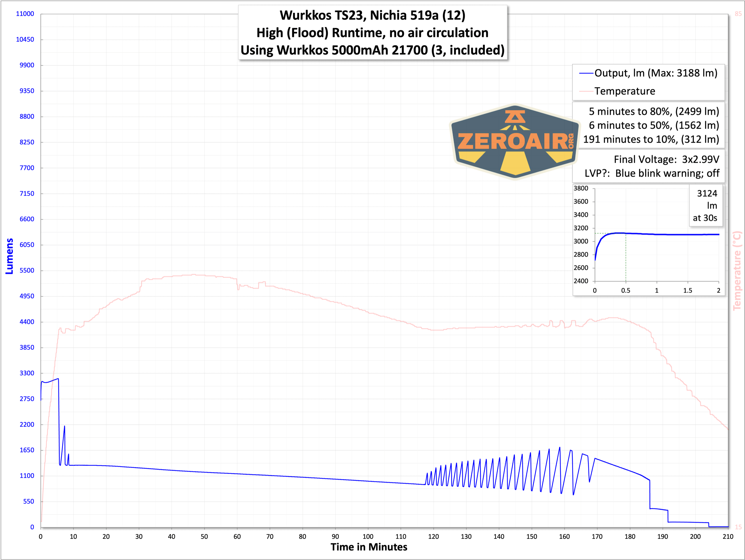Click the '3124 lm at 30s' inset label
The height and width of the screenshot is (560, 745).
coord(706,205)
